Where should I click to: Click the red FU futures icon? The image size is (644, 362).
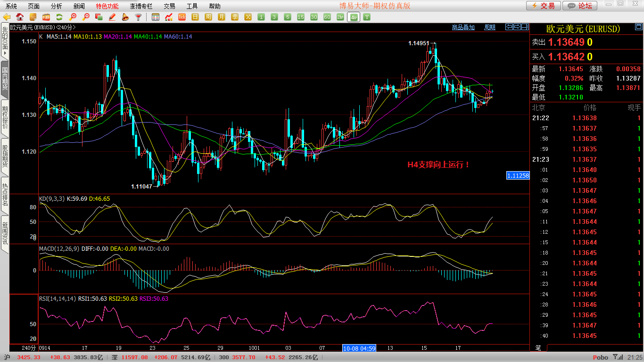tap(46, 17)
